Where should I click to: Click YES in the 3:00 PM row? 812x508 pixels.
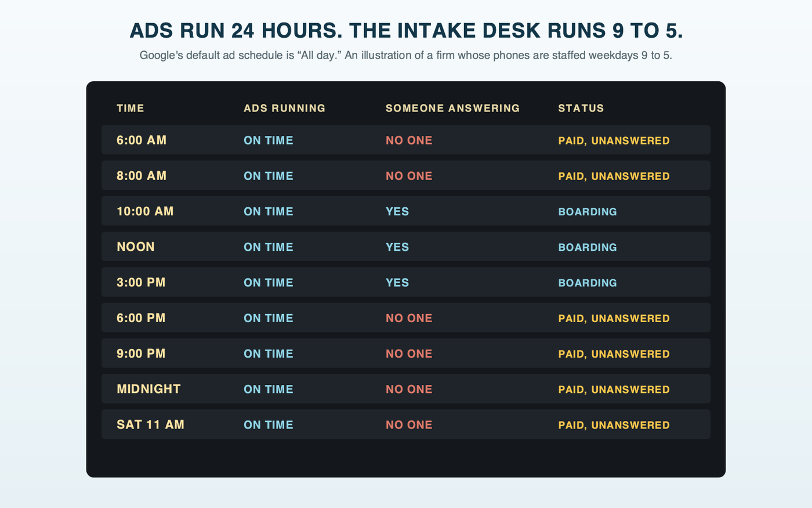397,283
